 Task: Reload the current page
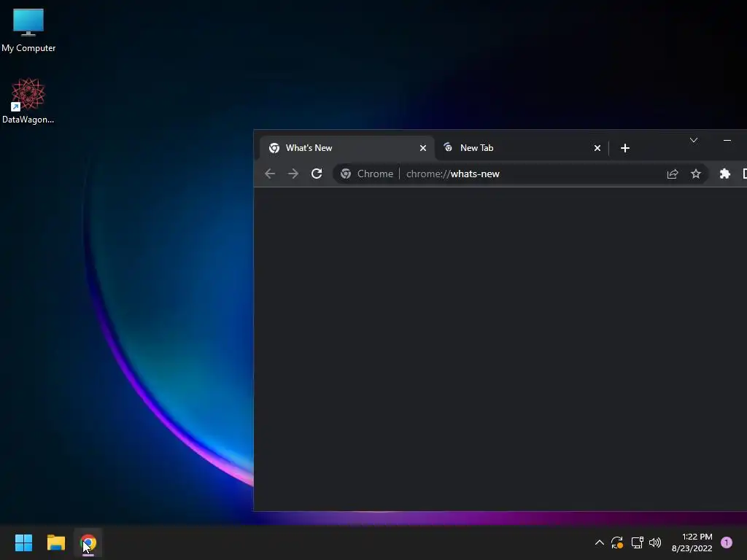click(x=317, y=174)
